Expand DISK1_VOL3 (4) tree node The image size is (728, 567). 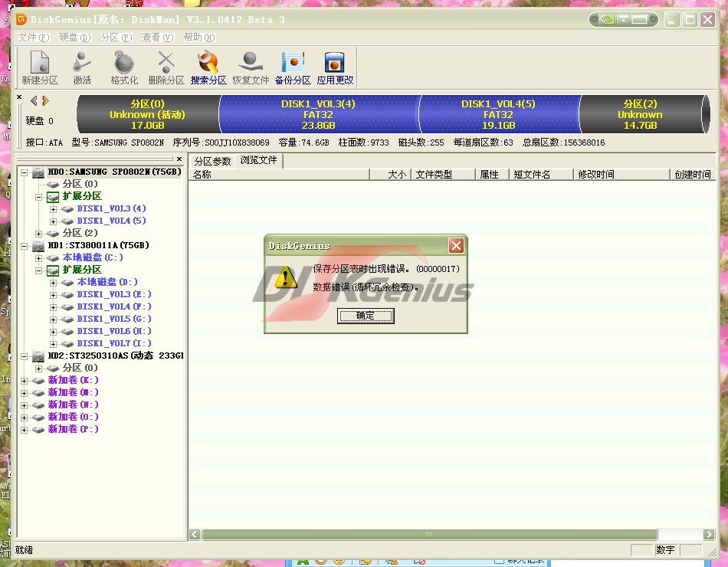point(54,209)
